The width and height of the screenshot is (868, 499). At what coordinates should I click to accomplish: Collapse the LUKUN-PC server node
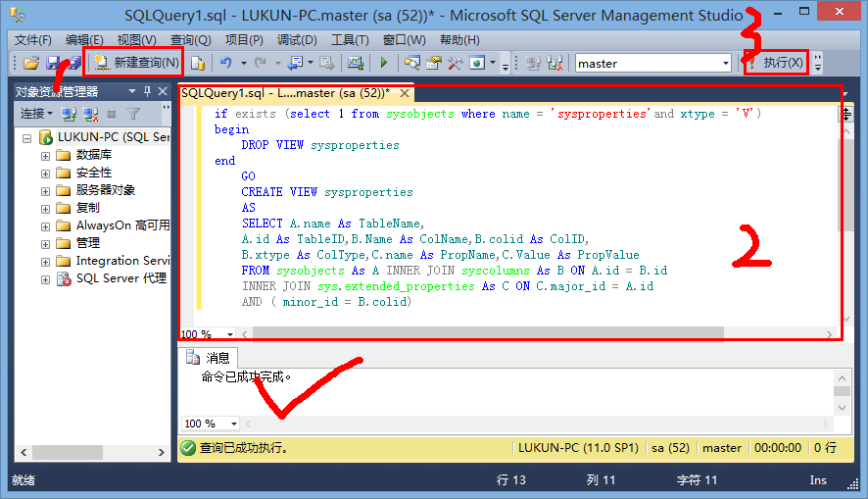[x=26, y=138]
